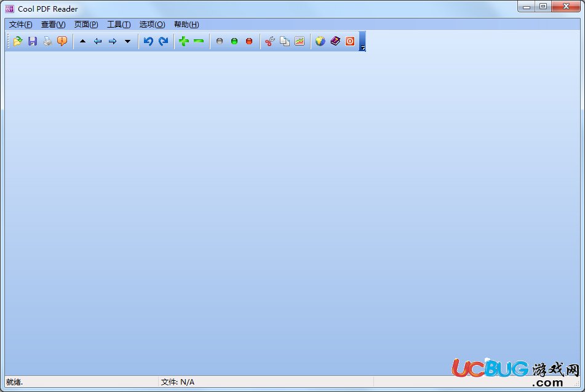Go to last page with down triangle
Viewport: 585px width, 392px height.
coord(127,41)
